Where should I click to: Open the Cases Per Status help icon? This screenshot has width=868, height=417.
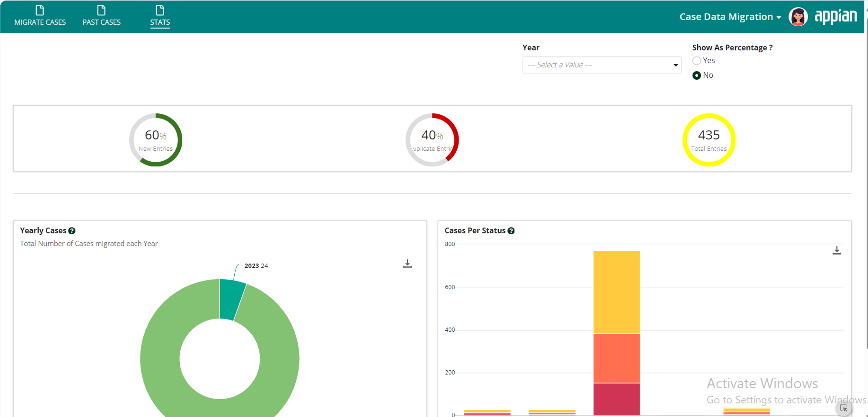coord(511,231)
